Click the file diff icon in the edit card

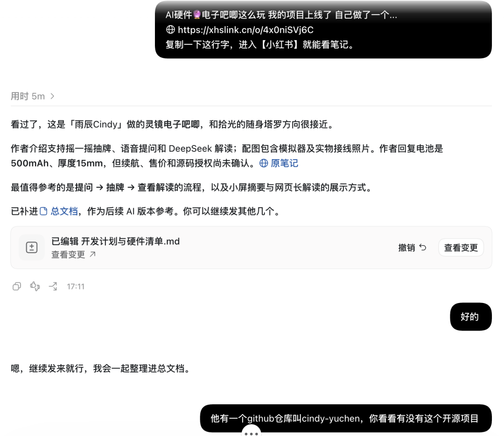(32, 247)
